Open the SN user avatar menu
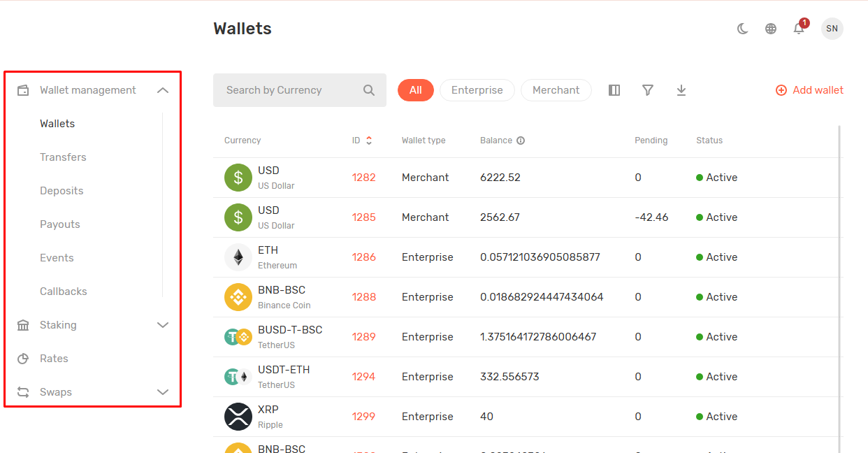 pyautogui.click(x=832, y=29)
